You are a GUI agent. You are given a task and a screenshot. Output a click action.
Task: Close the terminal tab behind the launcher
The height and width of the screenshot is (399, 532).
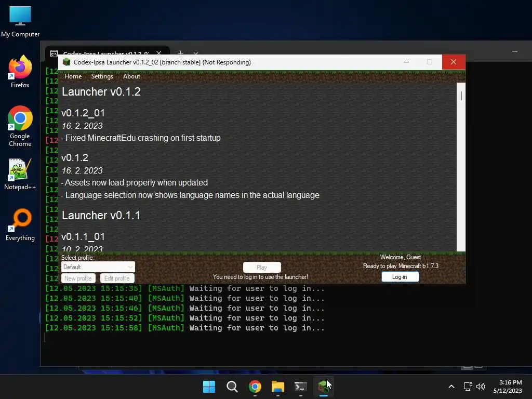[x=158, y=53]
